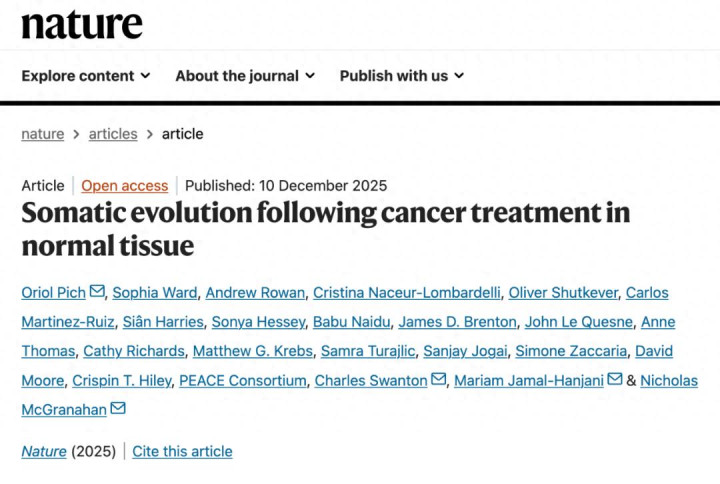Expand Publish with us menu

click(402, 76)
